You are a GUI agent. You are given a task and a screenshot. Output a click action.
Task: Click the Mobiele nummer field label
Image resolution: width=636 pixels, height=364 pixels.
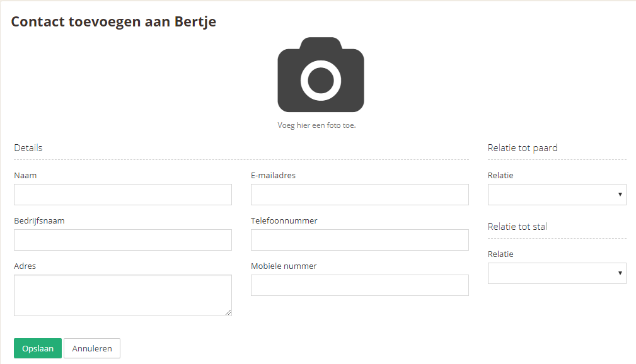coord(284,266)
